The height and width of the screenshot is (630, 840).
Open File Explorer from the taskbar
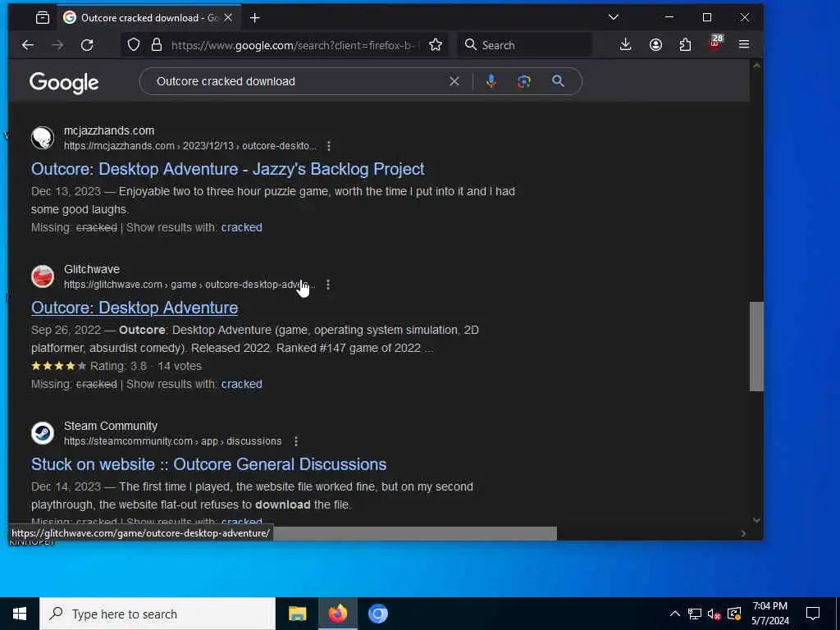click(x=297, y=614)
